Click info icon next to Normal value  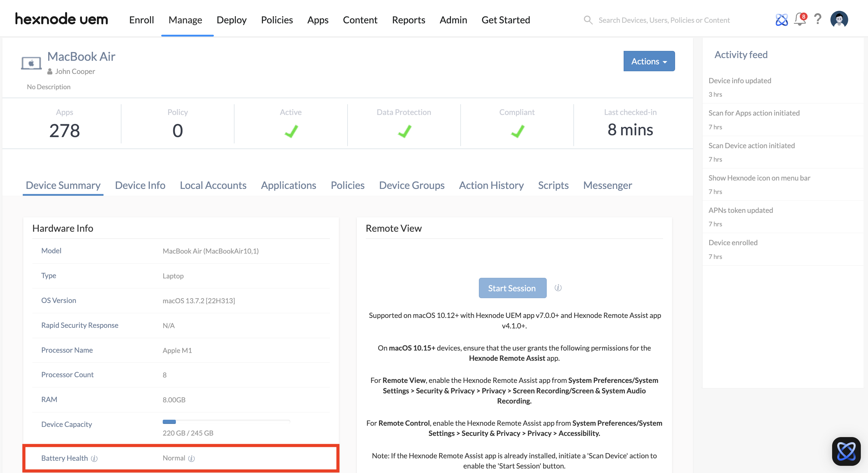(x=191, y=459)
